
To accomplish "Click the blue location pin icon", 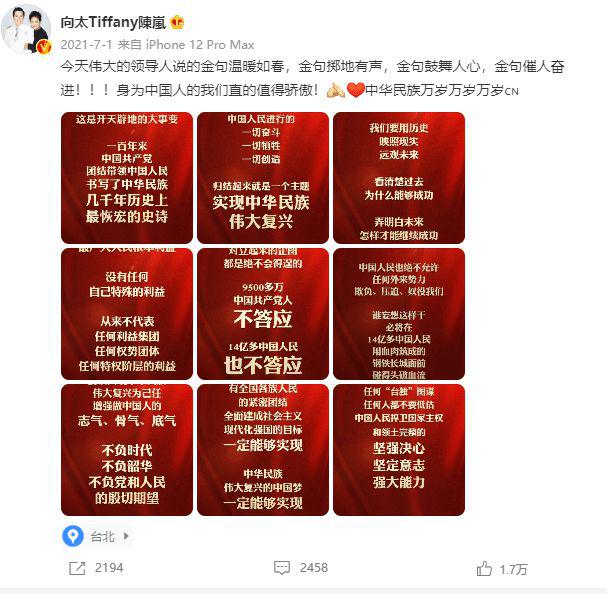I will click(73, 536).
